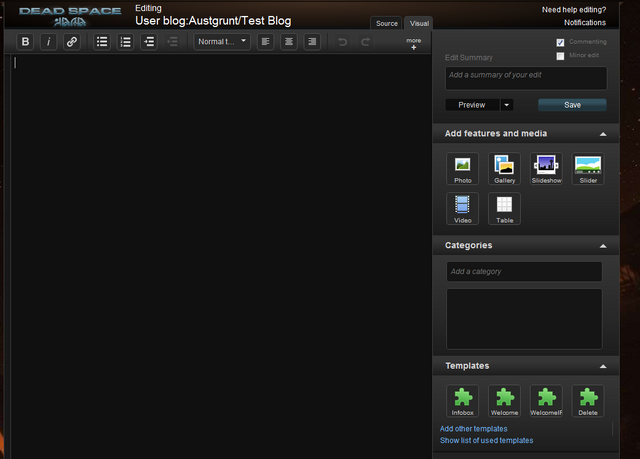The height and width of the screenshot is (459, 640).
Task: Align text to the right
Action: tap(312, 42)
